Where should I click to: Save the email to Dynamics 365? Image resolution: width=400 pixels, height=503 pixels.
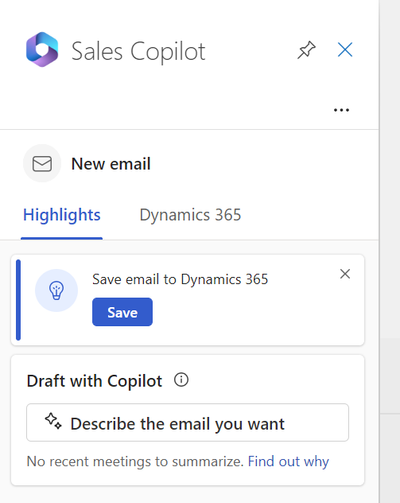(122, 312)
